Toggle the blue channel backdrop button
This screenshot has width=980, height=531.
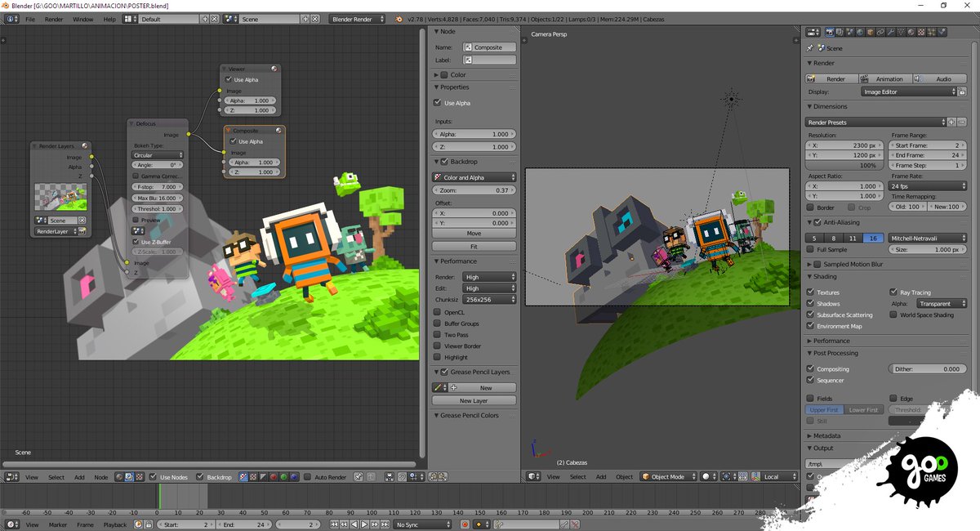[293, 477]
